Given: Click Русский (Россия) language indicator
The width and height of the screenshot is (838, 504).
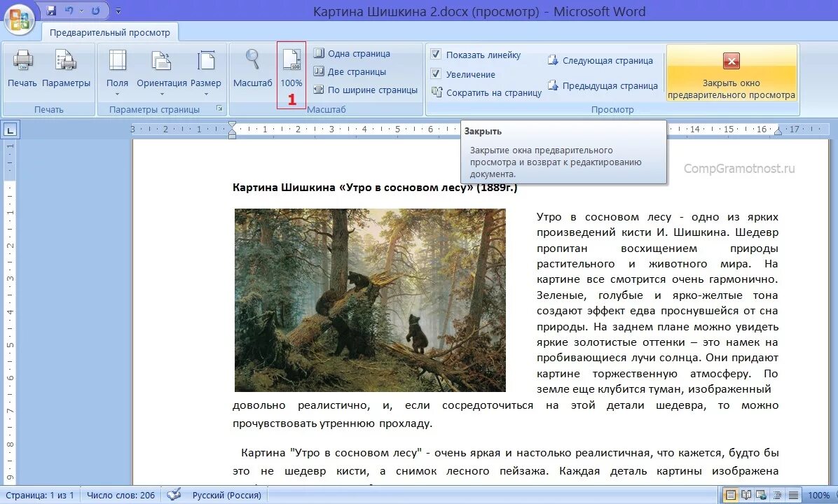Looking at the screenshot, I should pos(226,496).
